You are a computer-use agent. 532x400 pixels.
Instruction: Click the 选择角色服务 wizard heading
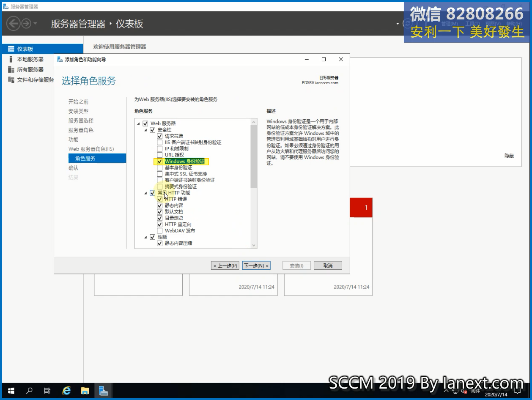tap(89, 81)
